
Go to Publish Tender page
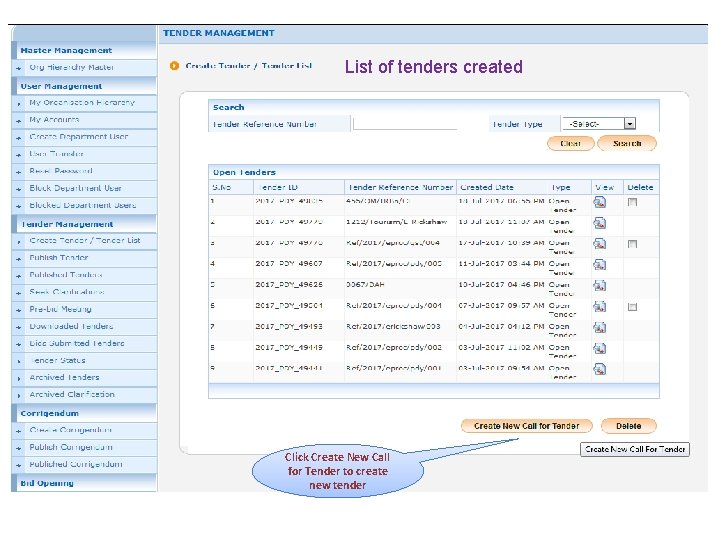[84, 258]
